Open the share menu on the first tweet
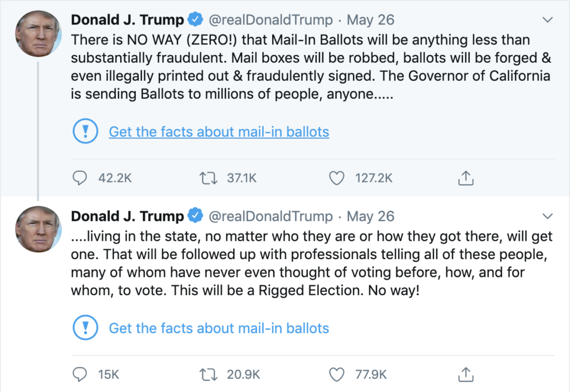 tap(465, 178)
